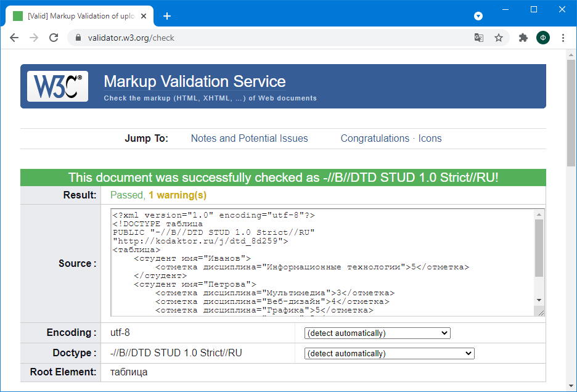Reload the validator page

tap(54, 38)
